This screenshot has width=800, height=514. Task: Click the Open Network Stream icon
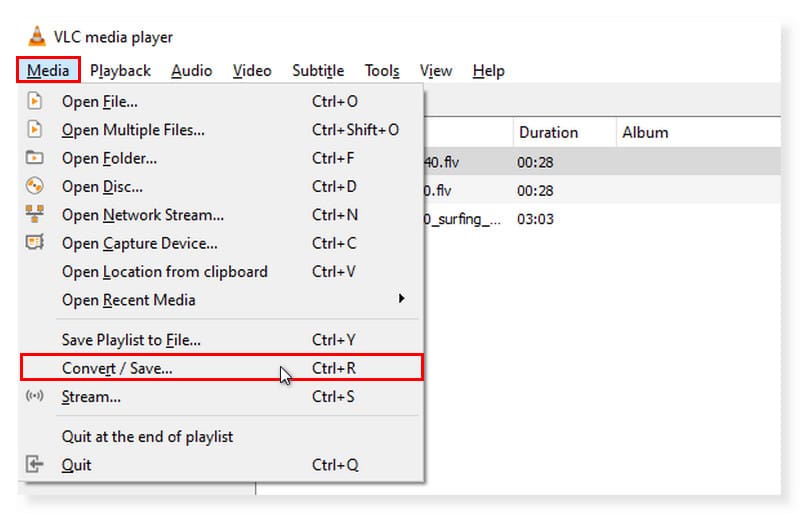click(35, 215)
